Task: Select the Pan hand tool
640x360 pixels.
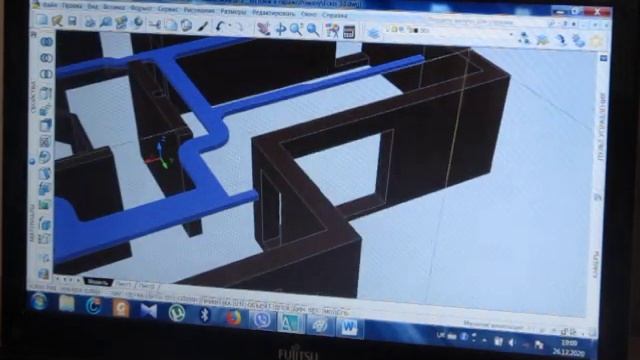Action: point(264,29)
